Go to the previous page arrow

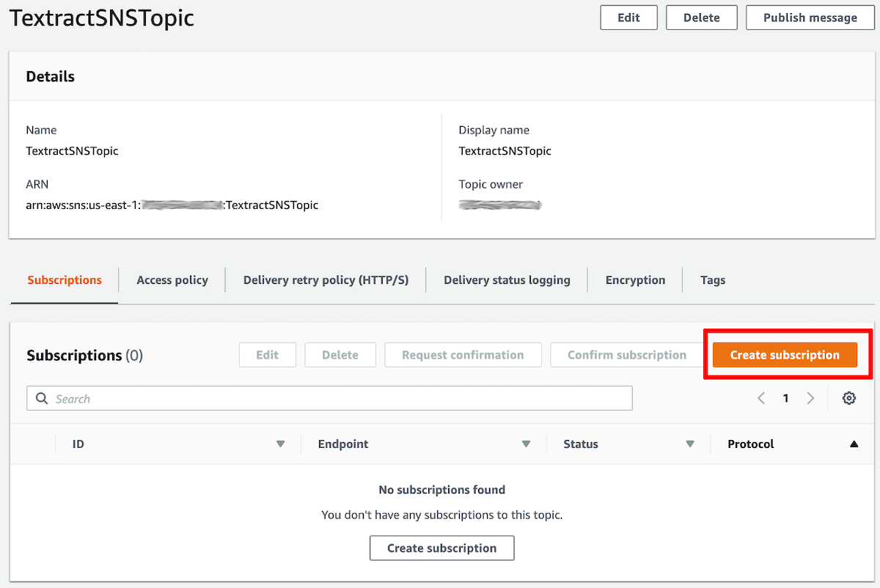pos(761,398)
